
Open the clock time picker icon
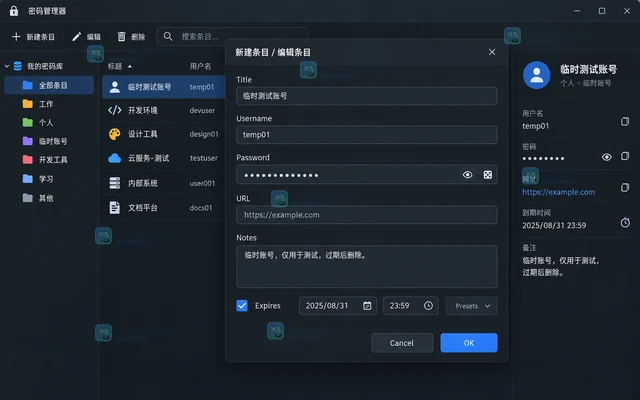coord(428,305)
